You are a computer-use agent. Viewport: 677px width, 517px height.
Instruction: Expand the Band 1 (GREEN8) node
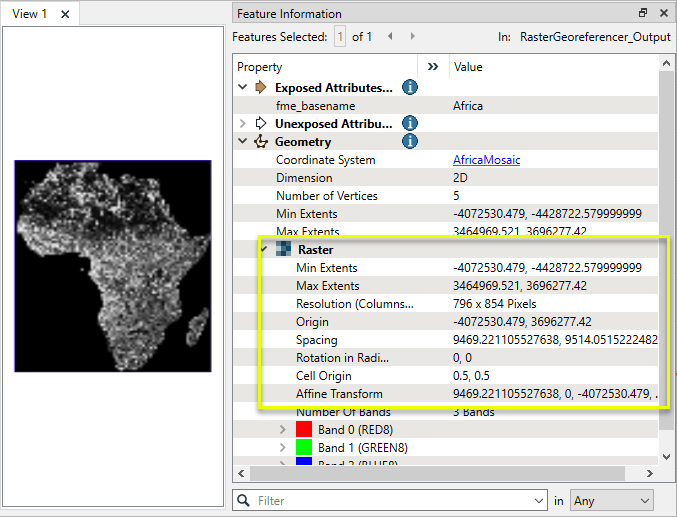pyautogui.click(x=283, y=447)
